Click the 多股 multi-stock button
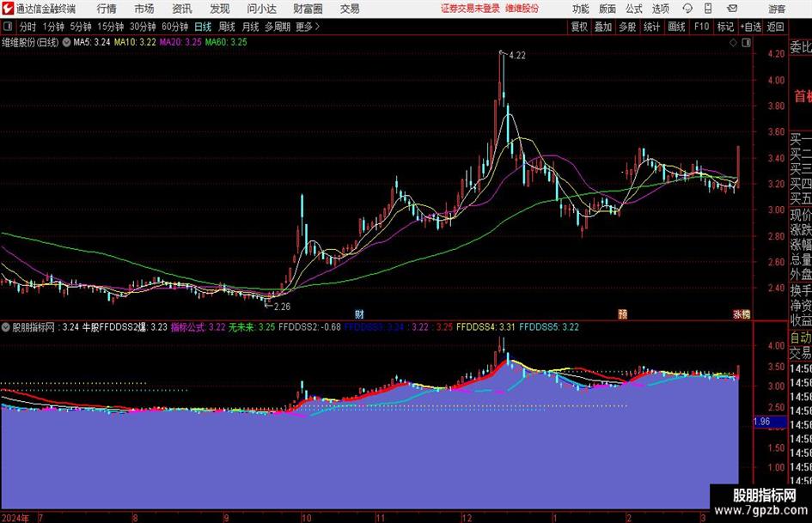This screenshot has width=812, height=523. pos(627,27)
